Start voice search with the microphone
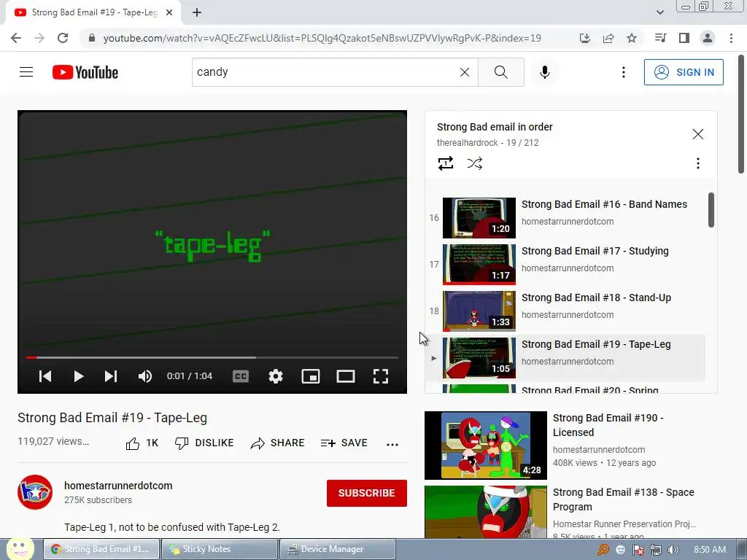The image size is (747, 560). coord(545,72)
